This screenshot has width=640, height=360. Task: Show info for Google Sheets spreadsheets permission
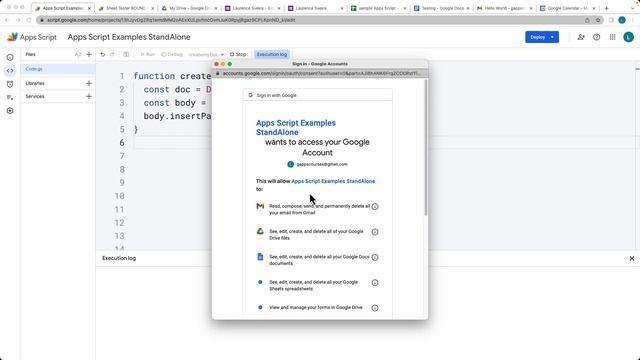(375, 282)
